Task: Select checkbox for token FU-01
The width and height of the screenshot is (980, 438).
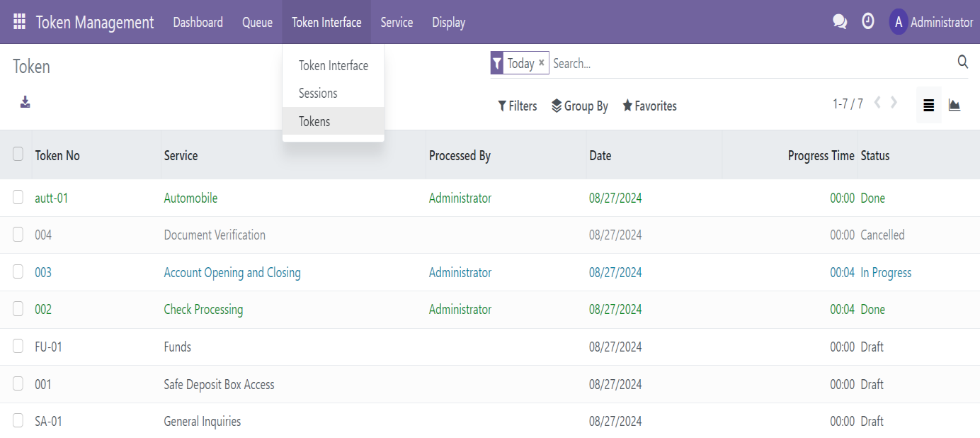Action: [x=18, y=347]
